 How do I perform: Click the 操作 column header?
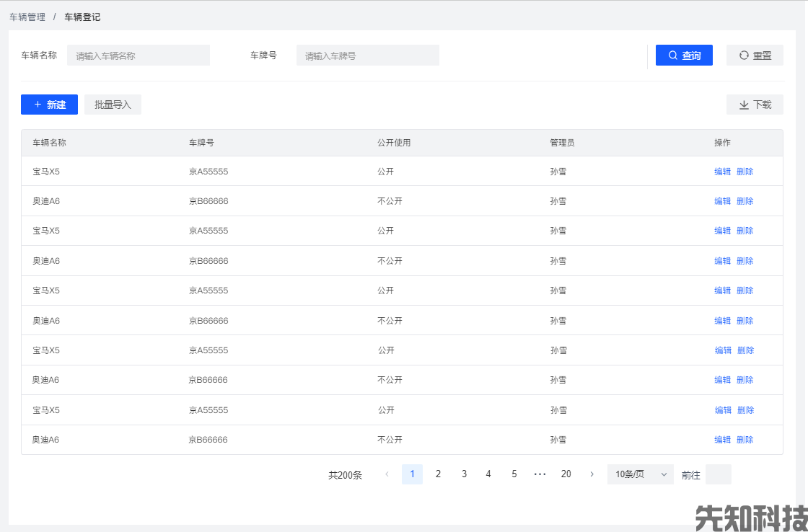tap(722, 143)
